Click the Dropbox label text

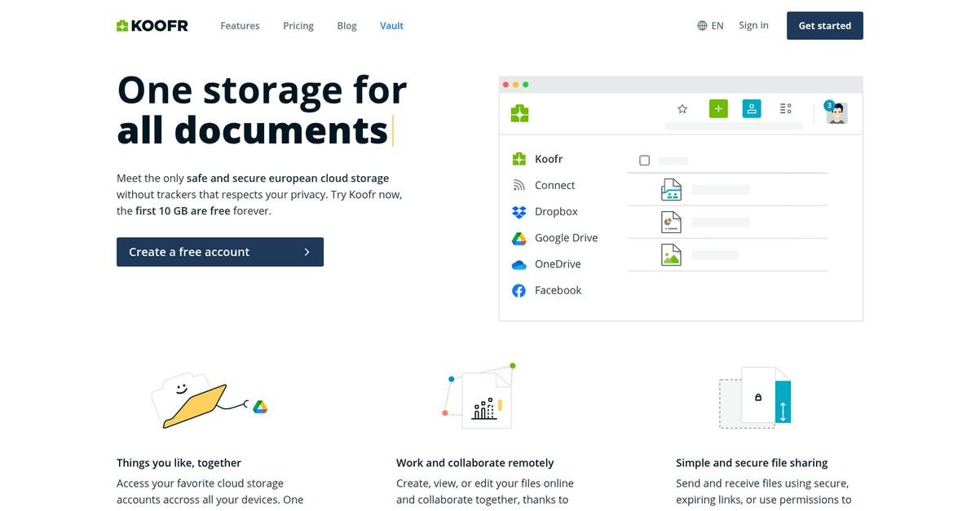point(556,211)
